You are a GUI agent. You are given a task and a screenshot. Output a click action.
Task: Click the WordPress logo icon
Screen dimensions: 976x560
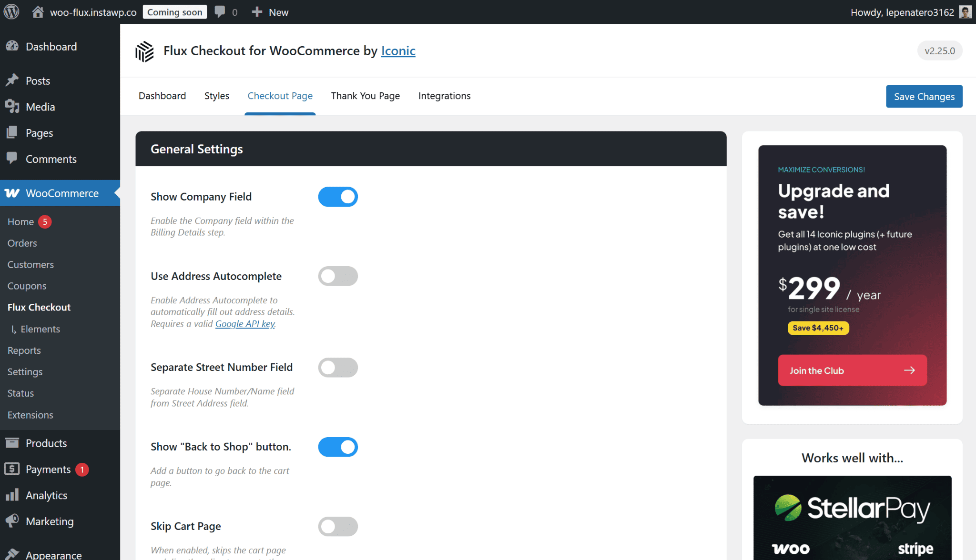click(11, 11)
